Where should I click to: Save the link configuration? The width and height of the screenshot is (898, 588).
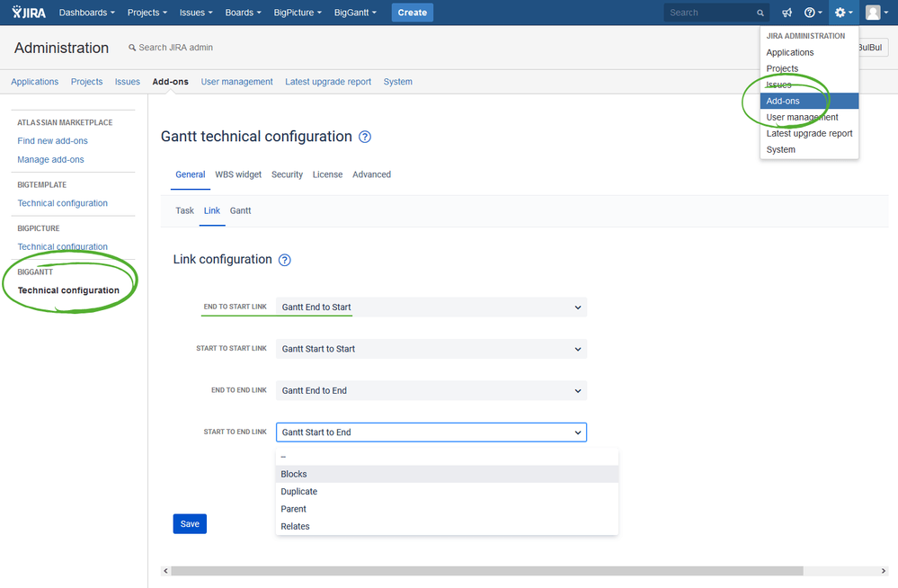[x=190, y=524]
